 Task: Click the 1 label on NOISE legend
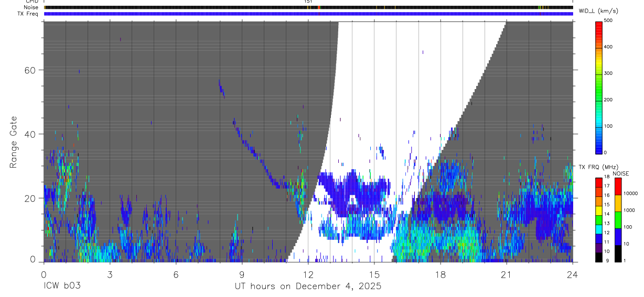(x=625, y=260)
